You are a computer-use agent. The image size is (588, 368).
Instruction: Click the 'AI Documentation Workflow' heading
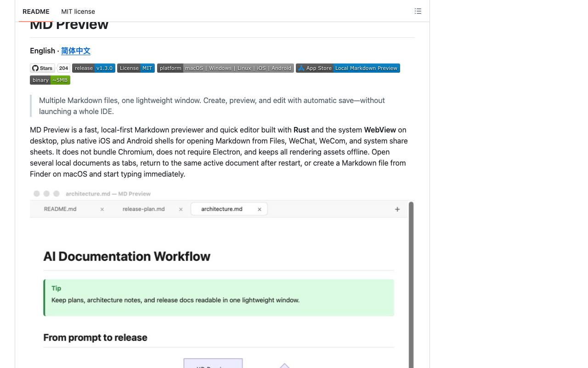pyautogui.click(x=127, y=256)
